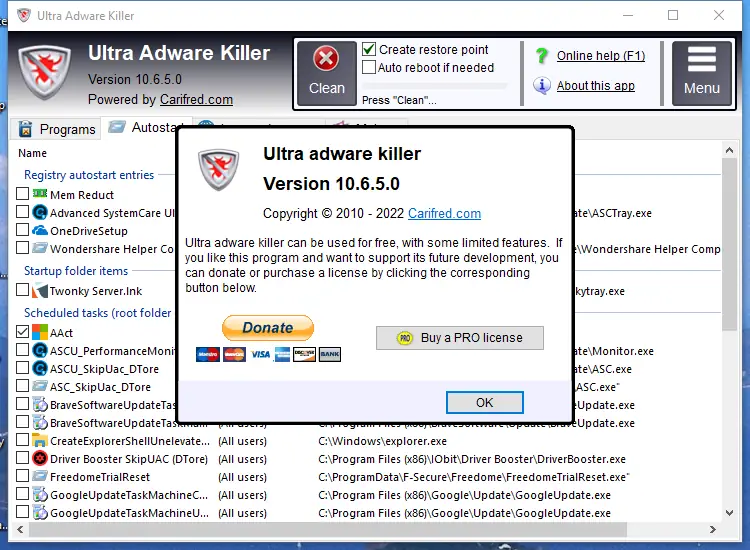Image resolution: width=750 pixels, height=550 pixels.
Task: Check Twonky Server.lnk checkbox
Action: coord(22,290)
